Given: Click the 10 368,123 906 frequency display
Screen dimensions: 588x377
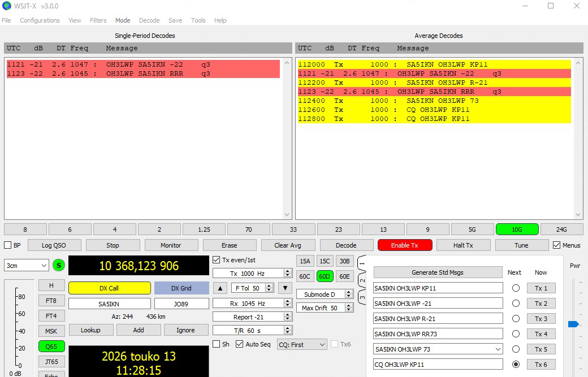Looking at the screenshot, I should (139, 266).
